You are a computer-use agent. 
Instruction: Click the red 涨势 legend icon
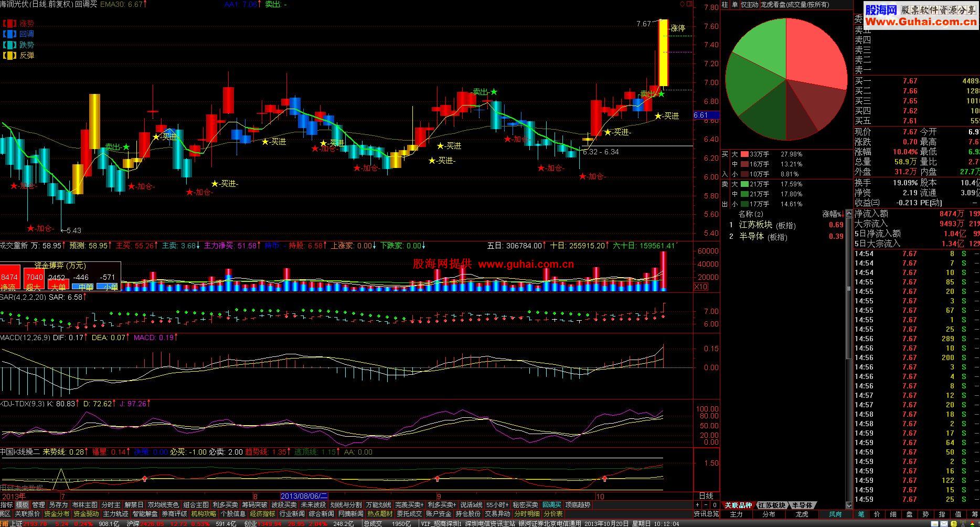9,24
